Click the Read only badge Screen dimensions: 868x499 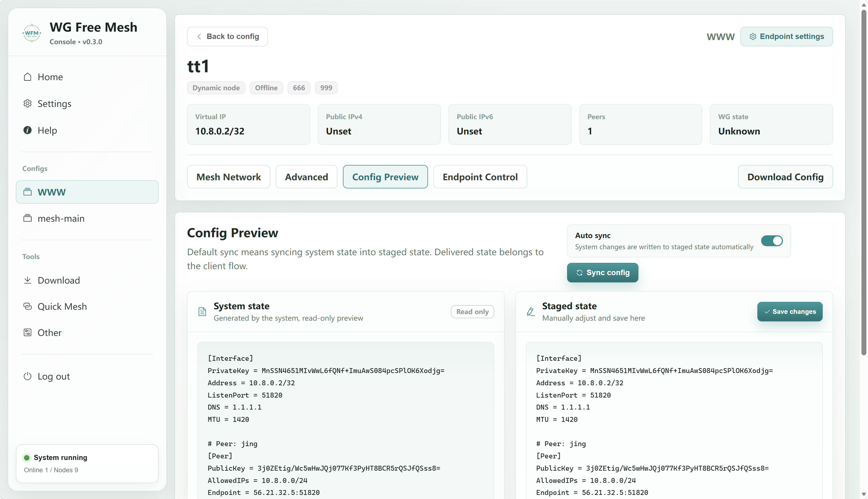coord(472,311)
